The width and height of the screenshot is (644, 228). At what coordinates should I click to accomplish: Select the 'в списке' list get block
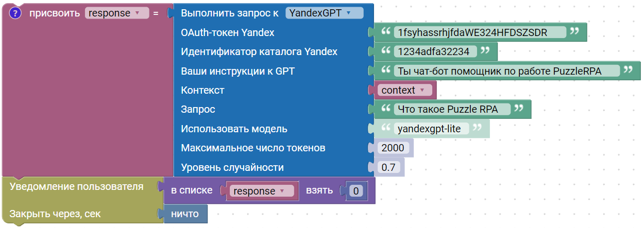pyautogui.click(x=191, y=190)
